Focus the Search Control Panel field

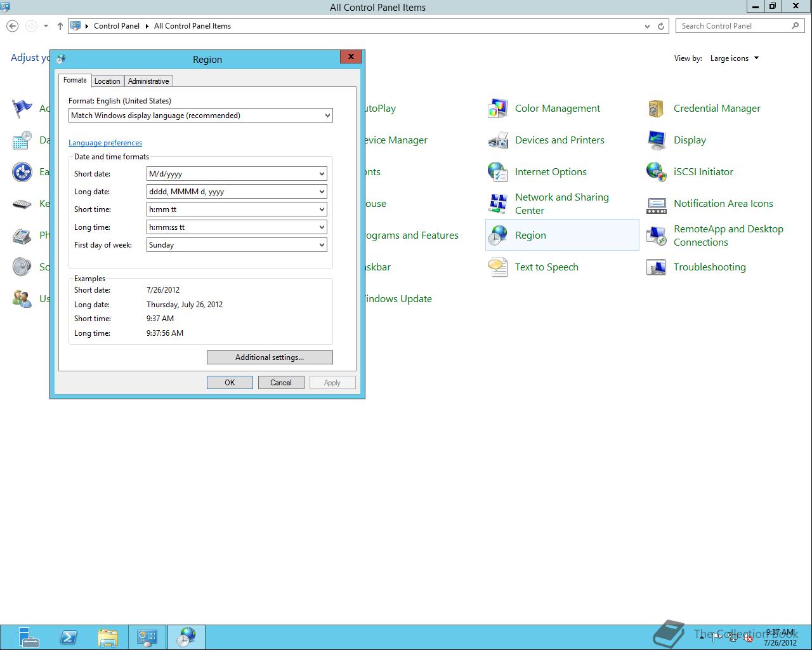pos(740,26)
